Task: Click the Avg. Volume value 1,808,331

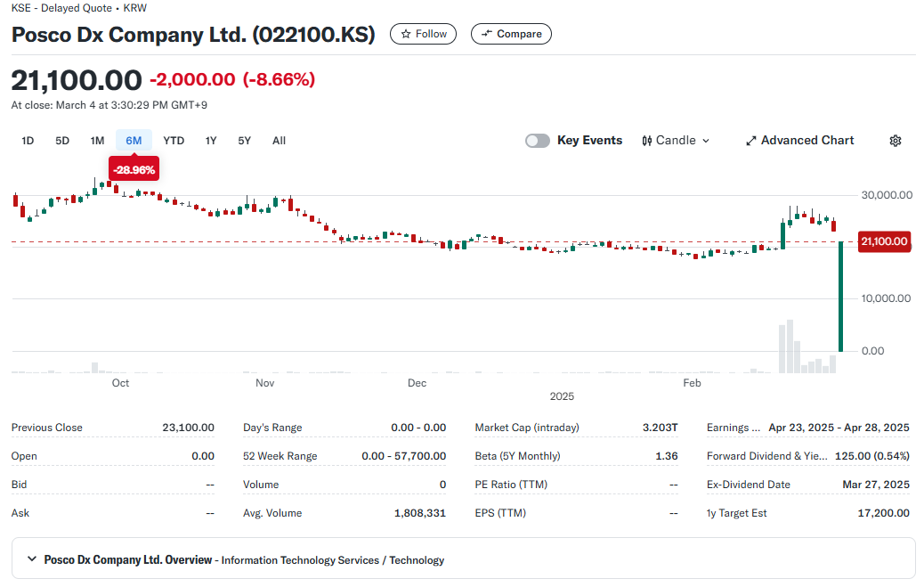Action: (419, 513)
